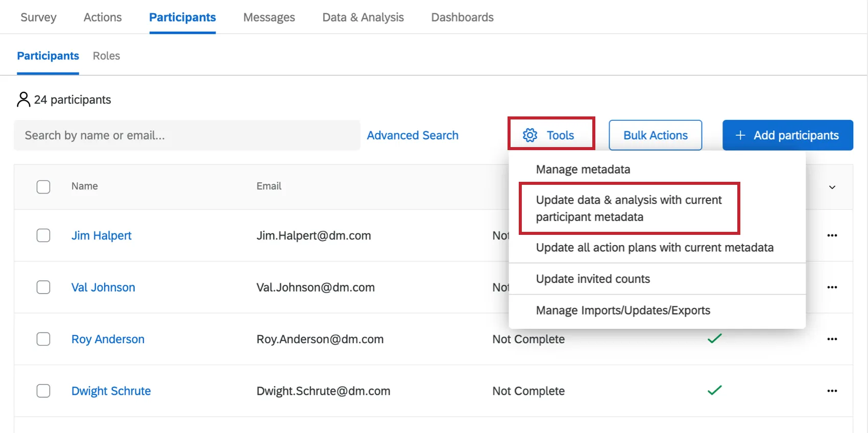Tick the checkbox for Val Johnson
Image resolution: width=868 pixels, height=433 pixels.
pyautogui.click(x=43, y=287)
